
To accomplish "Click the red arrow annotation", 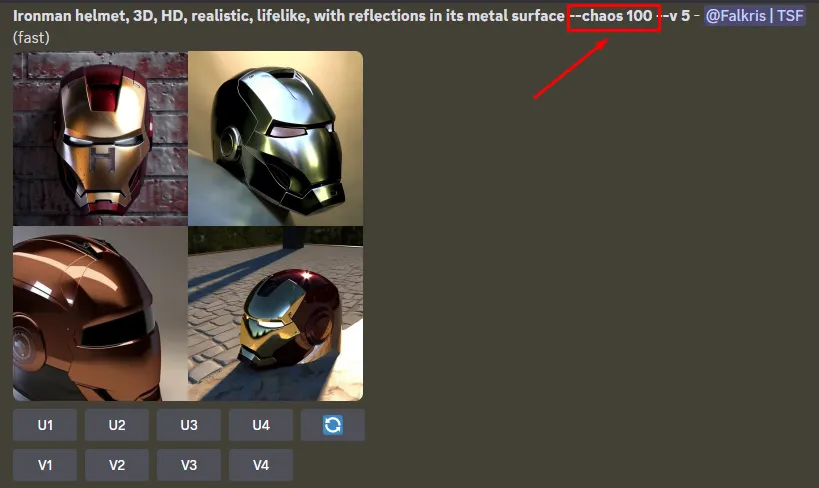I will pyautogui.click(x=570, y=68).
